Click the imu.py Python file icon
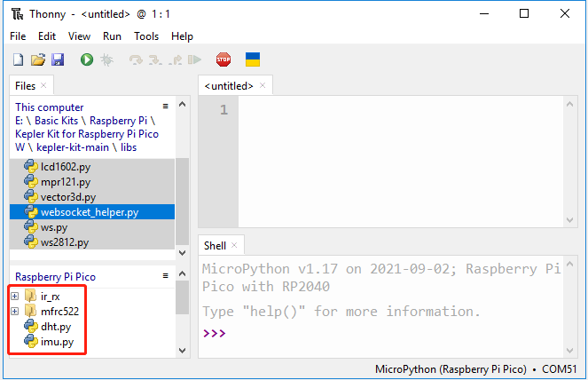The height and width of the screenshot is (380, 588). (31, 342)
